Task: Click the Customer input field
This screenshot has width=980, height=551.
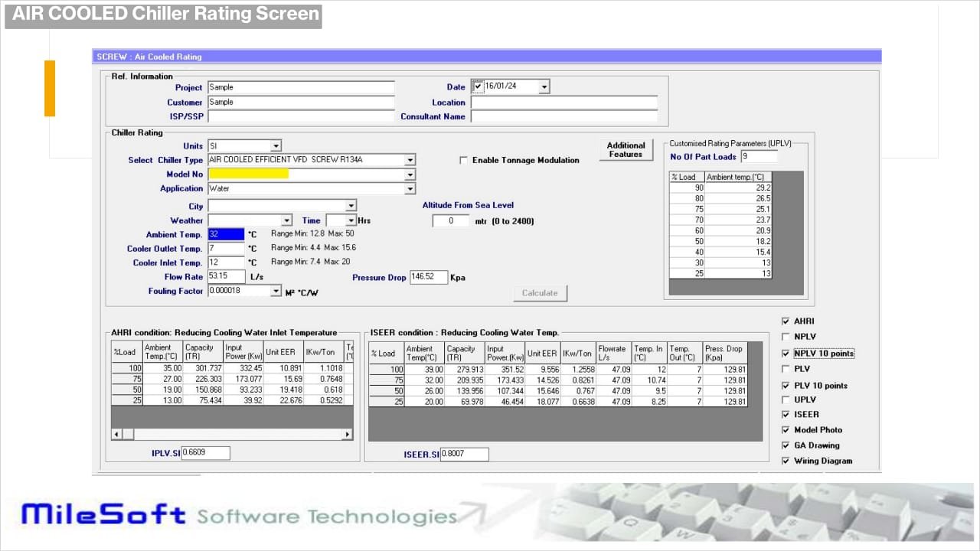Action: coord(301,103)
